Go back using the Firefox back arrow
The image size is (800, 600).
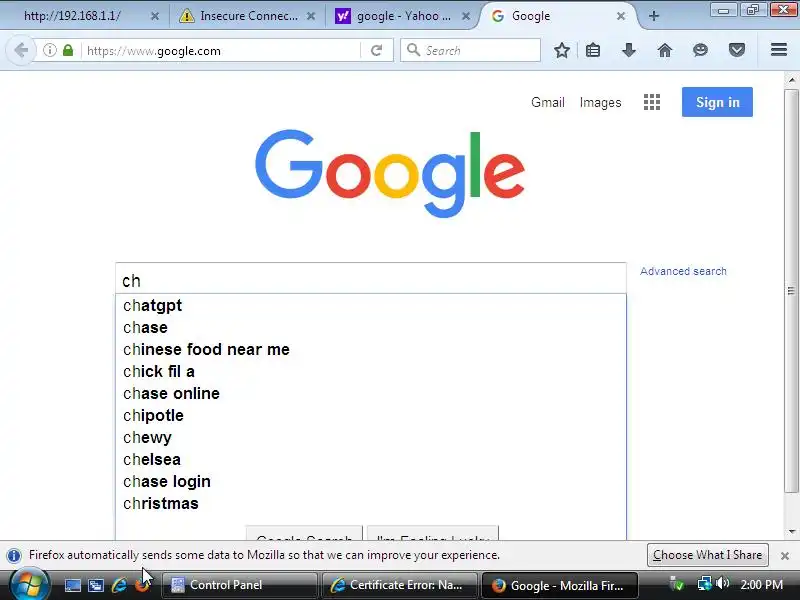click(x=21, y=51)
